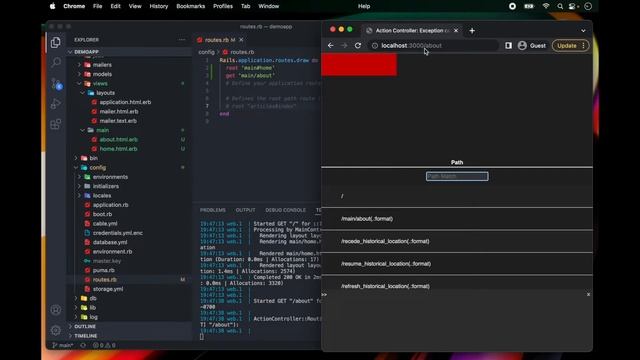Click the /main/about(.format) route row
Image resolution: width=640 pixels, height=360 pixels.
[457, 219]
